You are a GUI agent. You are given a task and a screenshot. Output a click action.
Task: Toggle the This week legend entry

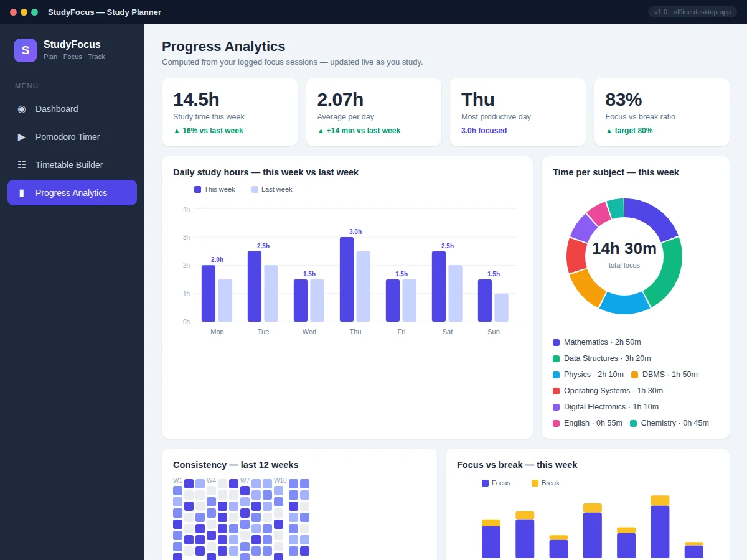click(215, 189)
